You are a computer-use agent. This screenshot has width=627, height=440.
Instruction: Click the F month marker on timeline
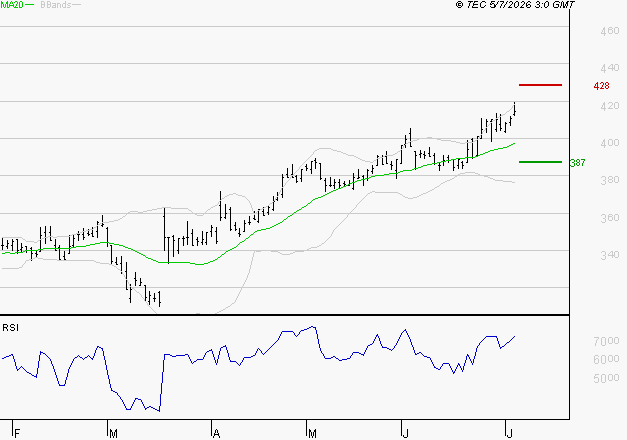point(17,434)
